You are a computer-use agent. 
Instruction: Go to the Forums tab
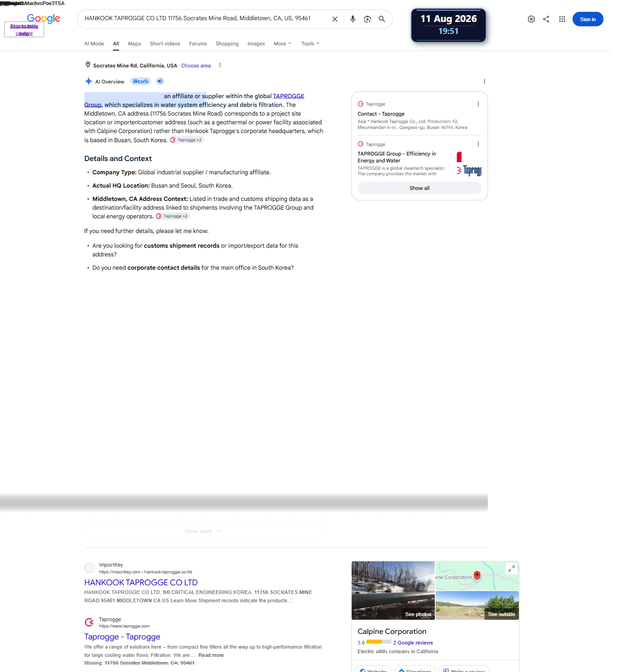198,44
